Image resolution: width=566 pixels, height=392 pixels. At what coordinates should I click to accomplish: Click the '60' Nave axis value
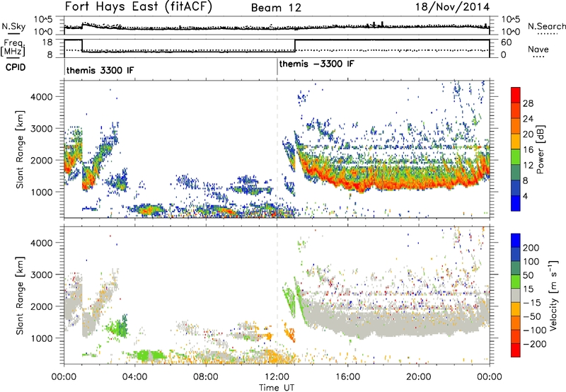point(506,42)
